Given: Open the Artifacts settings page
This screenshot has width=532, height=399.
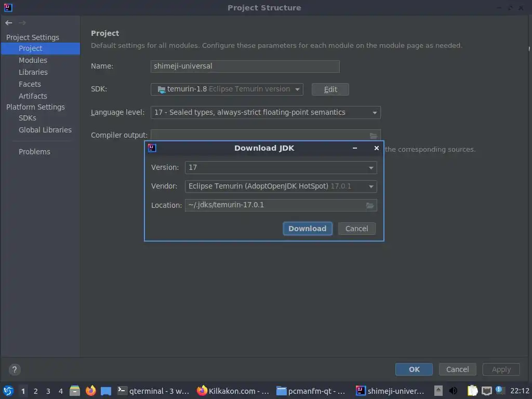Looking at the screenshot, I should coord(33,96).
